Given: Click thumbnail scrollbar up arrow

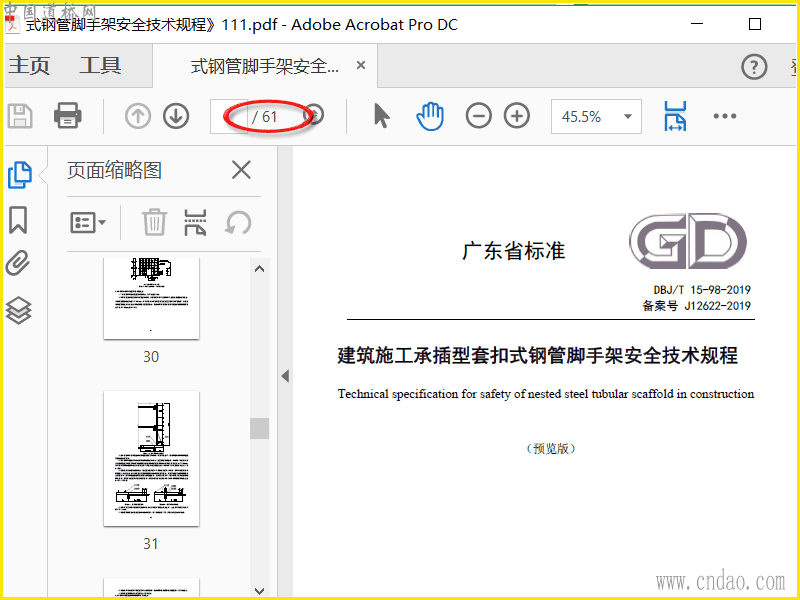Looking at the screenshot, I should click(x=259, y=269).
